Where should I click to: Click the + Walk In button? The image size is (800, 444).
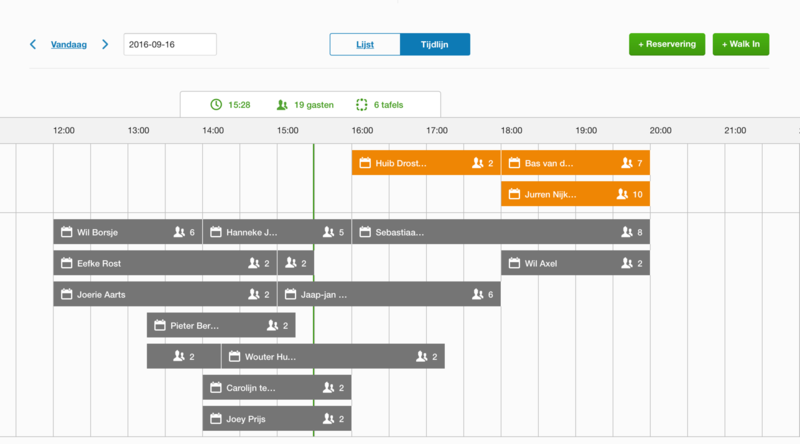(740, 45)
